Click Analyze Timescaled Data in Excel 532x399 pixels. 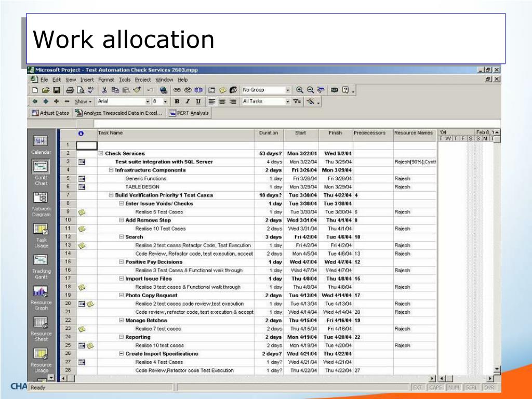pos(119,113)
